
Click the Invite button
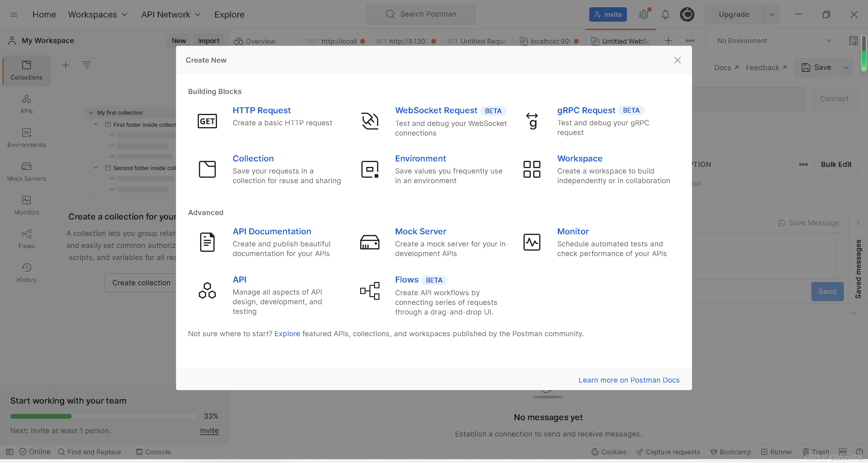point(608,14)
